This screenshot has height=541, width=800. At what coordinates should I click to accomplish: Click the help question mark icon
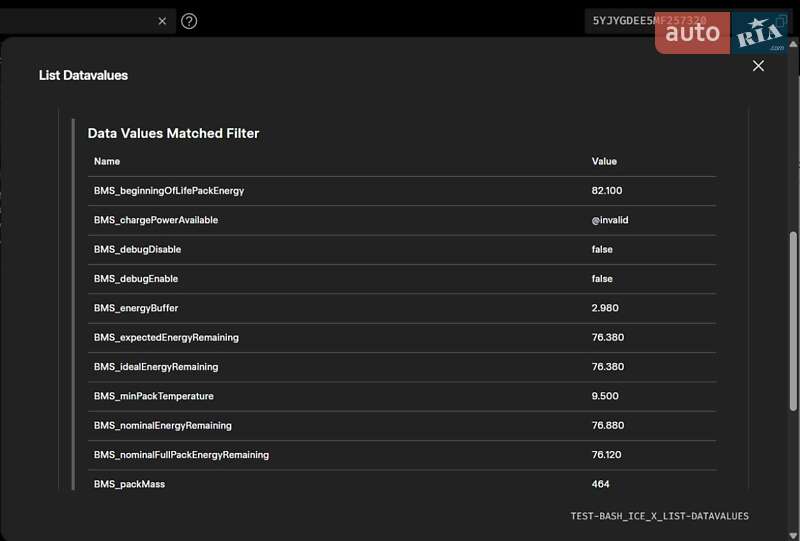click(x=189, y=21)
